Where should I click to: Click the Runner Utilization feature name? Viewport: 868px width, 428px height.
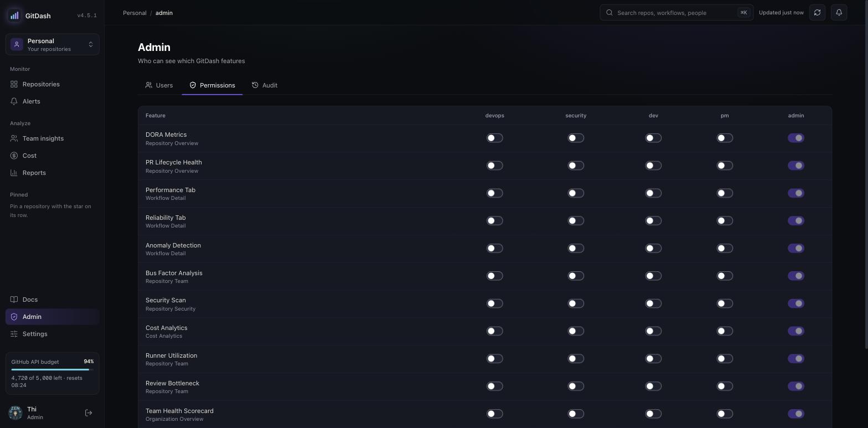pyautogui.click(x=171, y=355)
